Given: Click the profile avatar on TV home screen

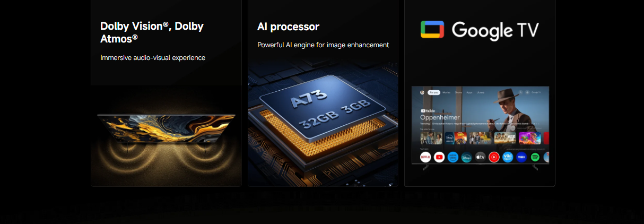Looking at the screenshot, I should [422, 92].
